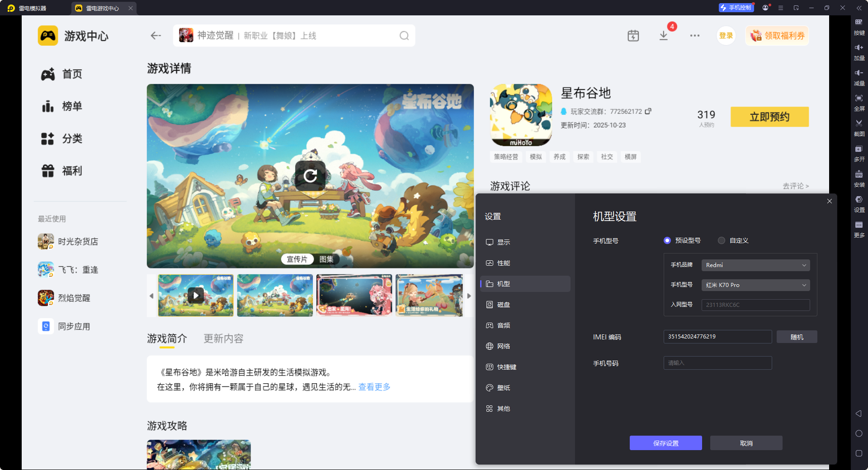Copy the player group number 772562172
The width and height of the screenshot is (868, 470).
coord(648,111)
